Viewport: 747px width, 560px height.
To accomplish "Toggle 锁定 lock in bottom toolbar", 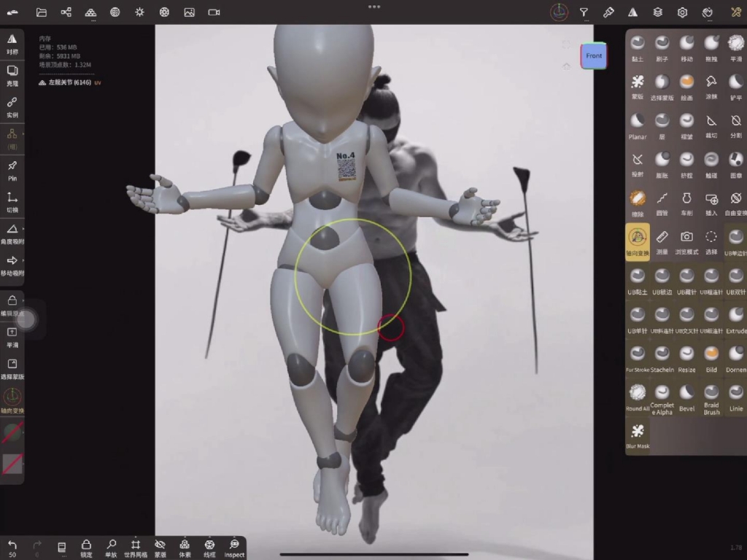I will pos(86,548).
